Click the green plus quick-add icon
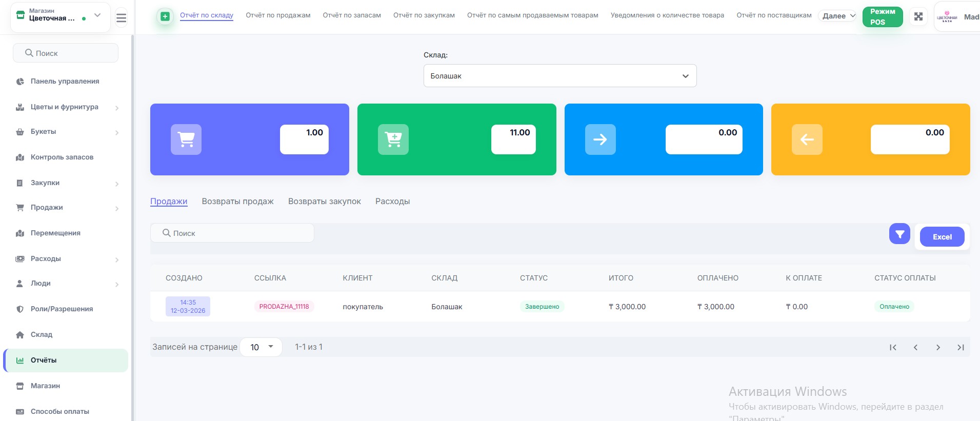 [165, 16]
